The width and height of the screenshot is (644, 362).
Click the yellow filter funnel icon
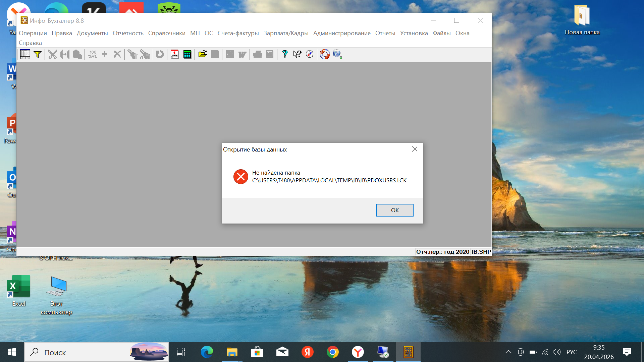pyautogui.click(x=38, y=54)
